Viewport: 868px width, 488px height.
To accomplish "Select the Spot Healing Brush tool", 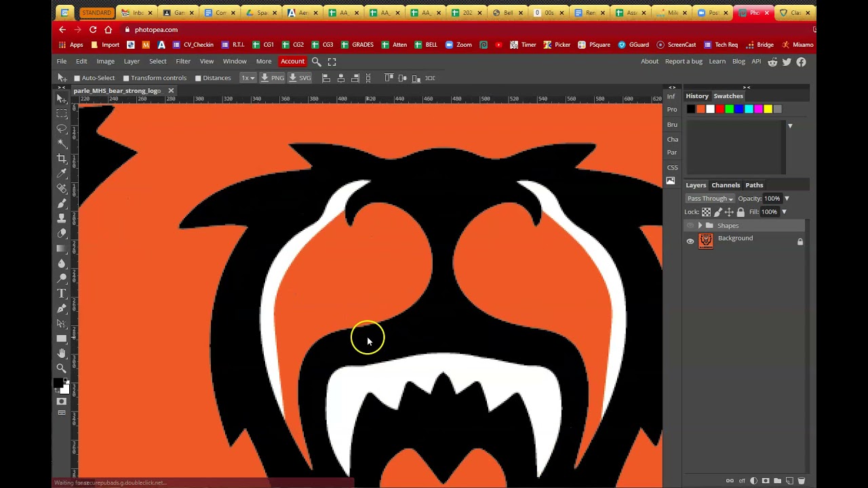I will (62, 188).
